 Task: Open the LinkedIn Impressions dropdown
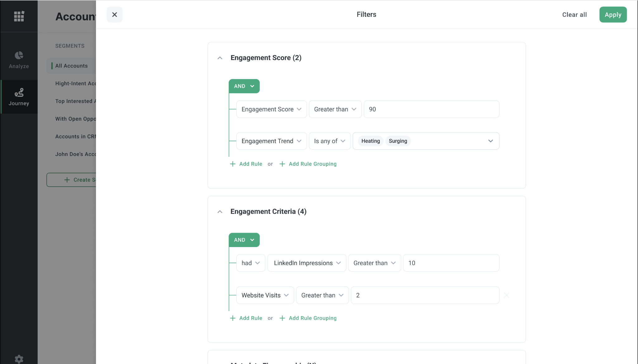307,263
